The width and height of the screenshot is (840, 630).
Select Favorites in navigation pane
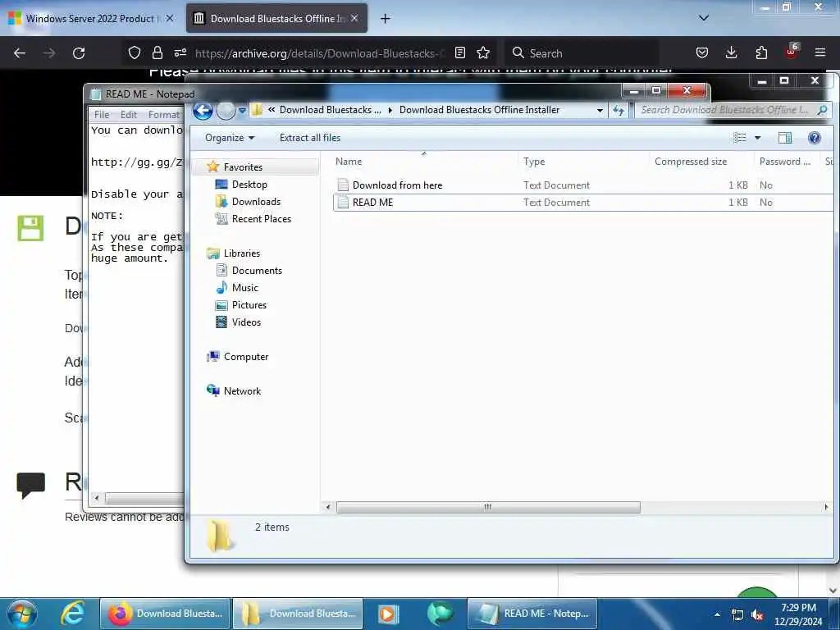click(x=243, y=167)
